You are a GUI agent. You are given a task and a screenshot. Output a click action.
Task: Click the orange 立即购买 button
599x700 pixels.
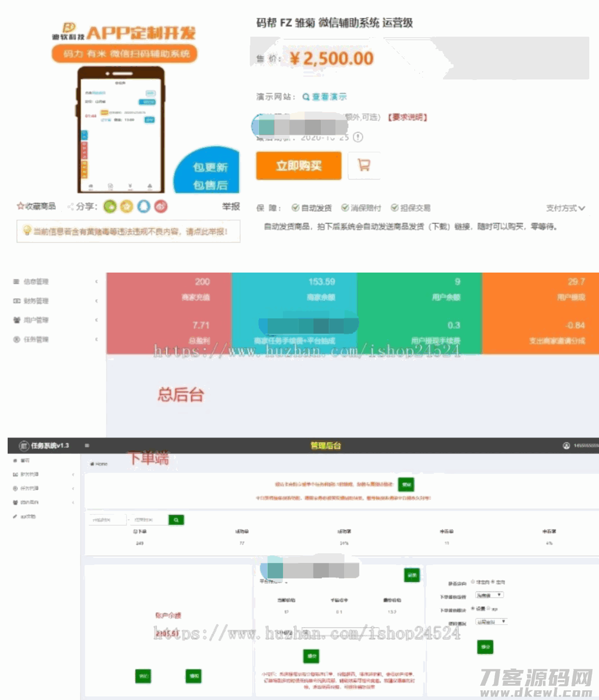(299, 166)
